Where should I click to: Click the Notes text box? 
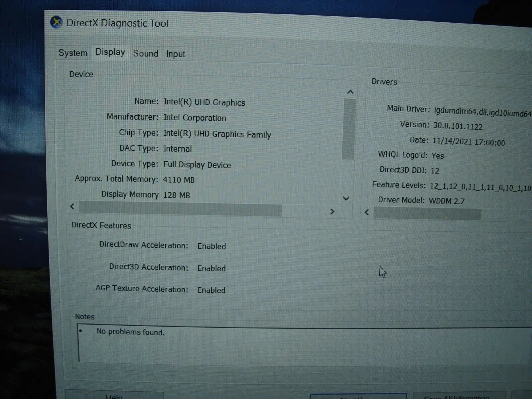304,344
